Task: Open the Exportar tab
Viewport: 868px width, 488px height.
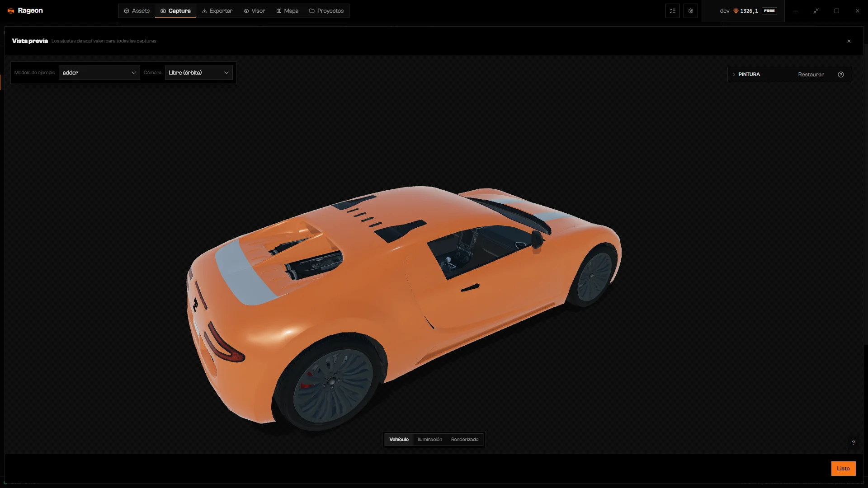Action: (217, 11)
